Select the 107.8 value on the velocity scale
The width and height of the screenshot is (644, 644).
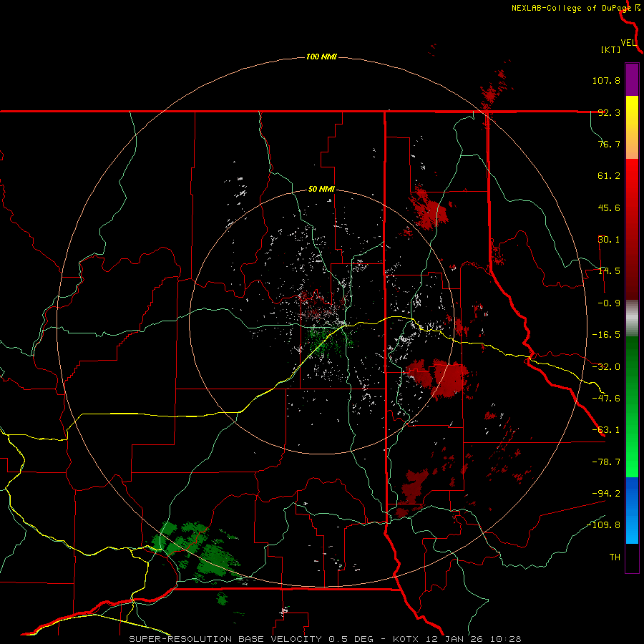coord(606,80)
